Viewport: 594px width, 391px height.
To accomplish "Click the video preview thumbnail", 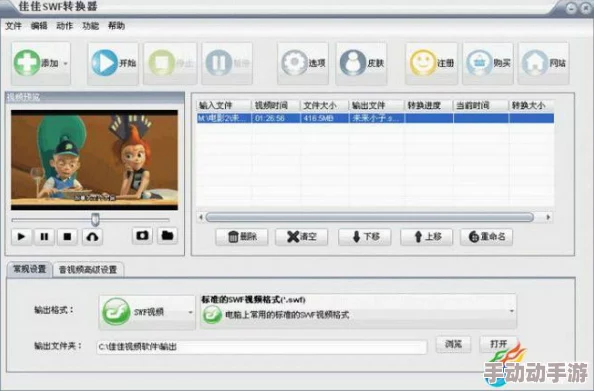I will 94,160.
